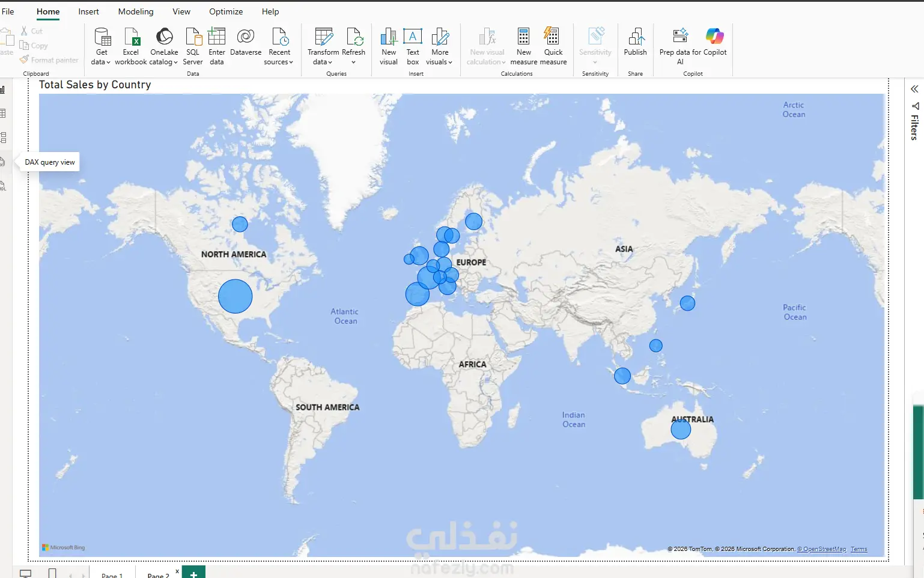The width and height of the screenshot is (924, 578).
Task: Switch to the Insert tab
Action: [88, 11]
